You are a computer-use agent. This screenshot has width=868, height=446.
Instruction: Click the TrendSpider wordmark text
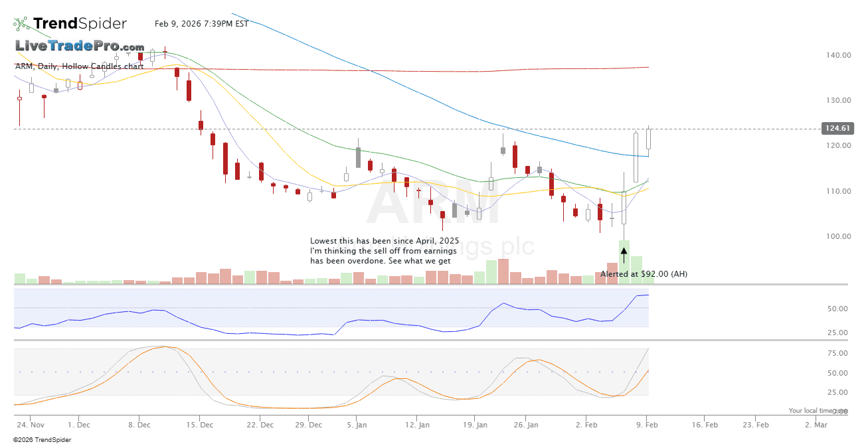(x=80, y=24)
